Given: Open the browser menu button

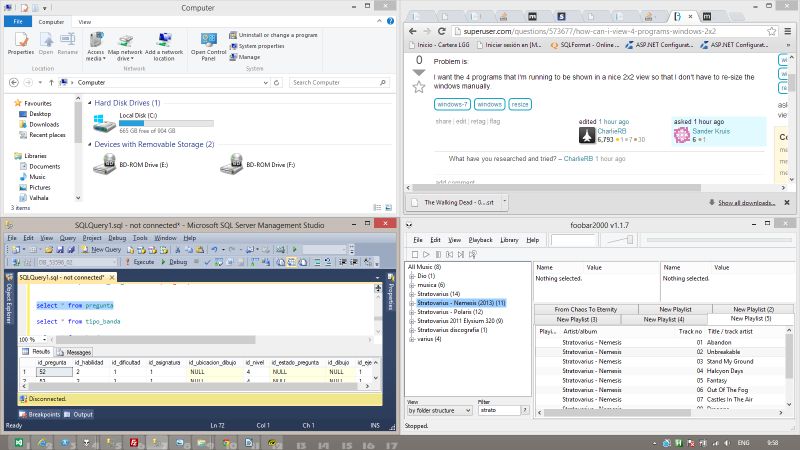Looking at the screenshot, I should (x=788, y=31).
